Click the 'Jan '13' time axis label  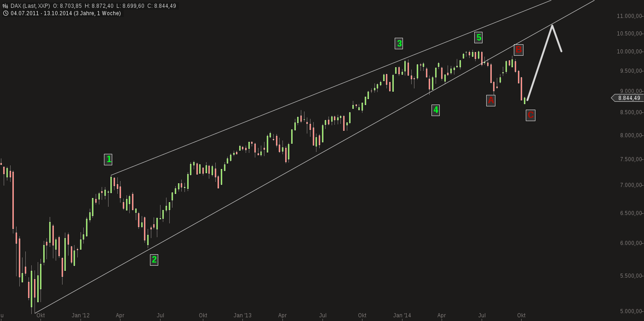click(242, 315)
